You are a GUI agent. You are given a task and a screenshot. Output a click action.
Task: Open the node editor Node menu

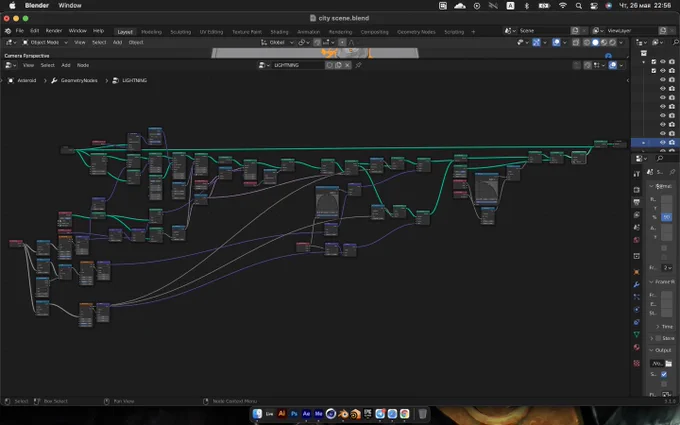(x=83, y=65)
